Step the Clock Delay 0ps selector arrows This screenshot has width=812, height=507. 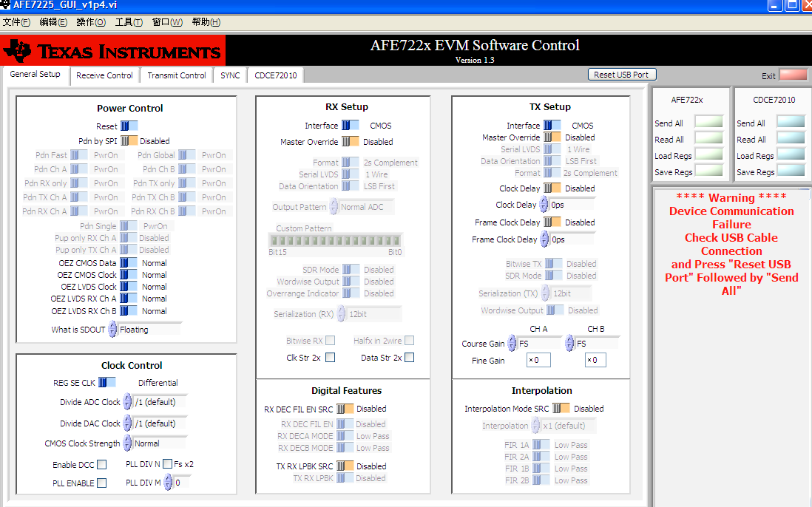pyautogui.click(x=544, y=205)
